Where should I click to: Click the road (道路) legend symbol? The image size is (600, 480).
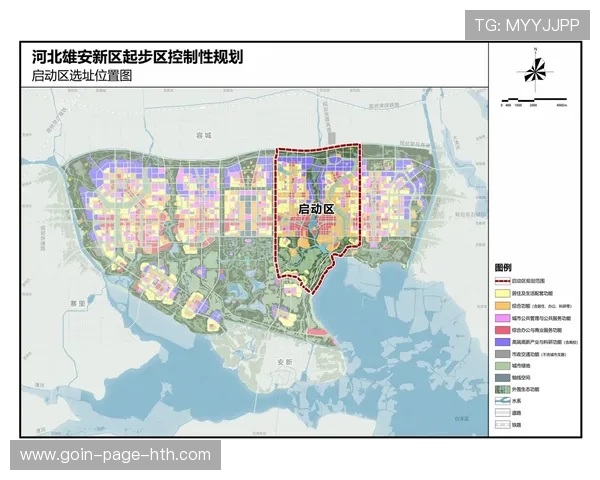click(504, 410)
